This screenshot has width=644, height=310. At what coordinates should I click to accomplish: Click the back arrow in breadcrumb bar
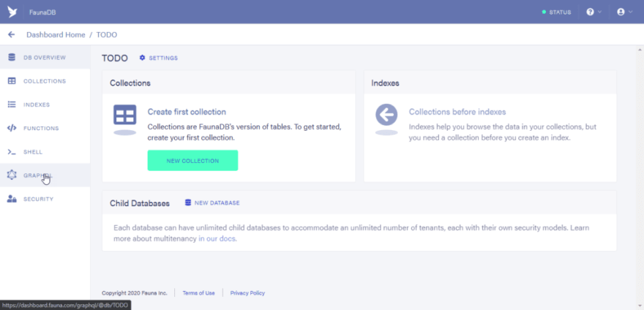coord(12,34)
